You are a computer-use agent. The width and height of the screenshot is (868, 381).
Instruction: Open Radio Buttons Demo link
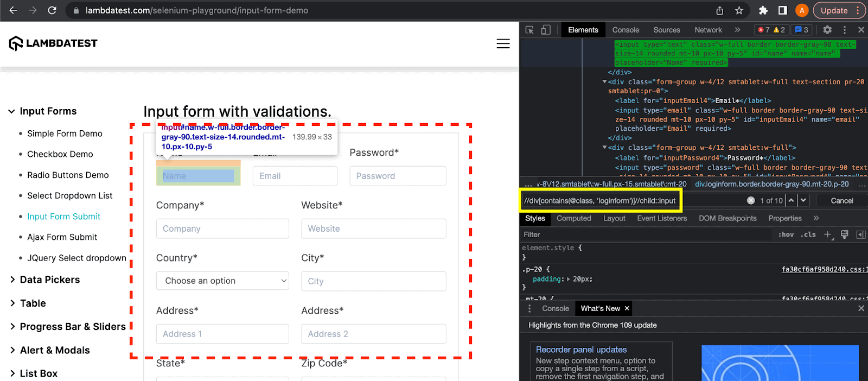(x=68, y=175)
